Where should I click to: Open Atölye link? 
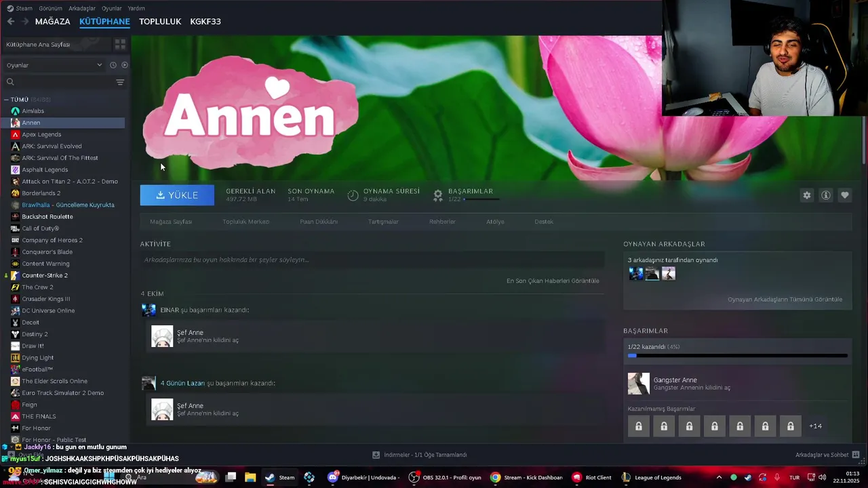point(495,222)
